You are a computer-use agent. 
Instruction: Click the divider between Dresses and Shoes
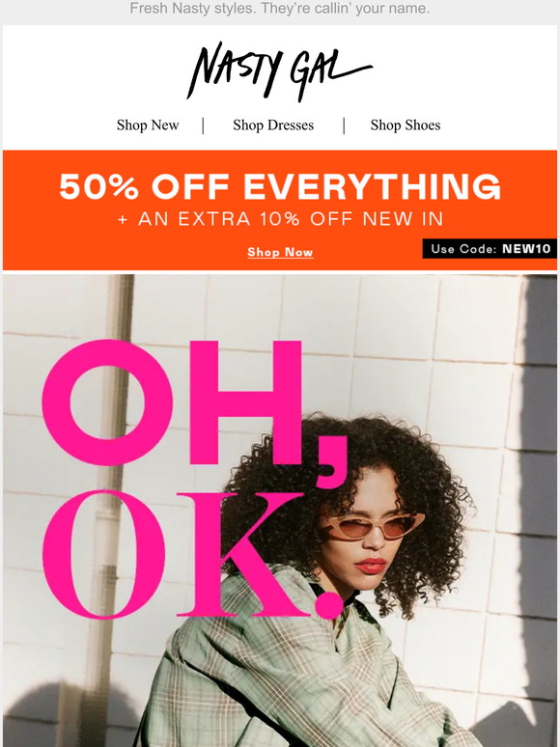344,125
